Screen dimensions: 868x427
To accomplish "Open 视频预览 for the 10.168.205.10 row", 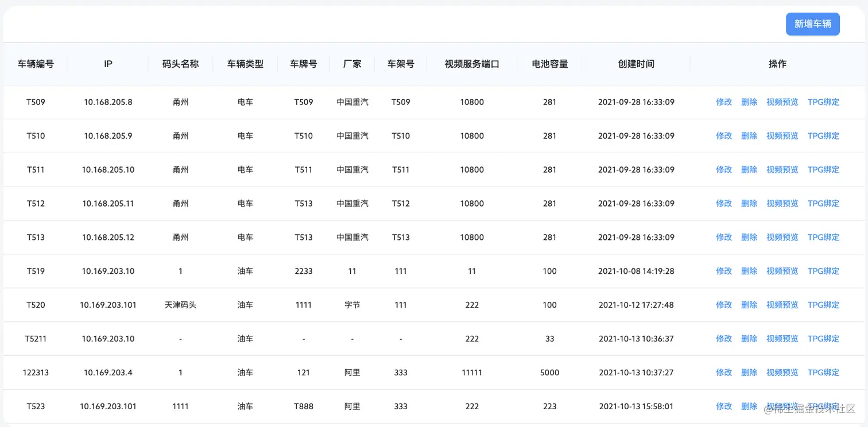I will click(782, 170).
